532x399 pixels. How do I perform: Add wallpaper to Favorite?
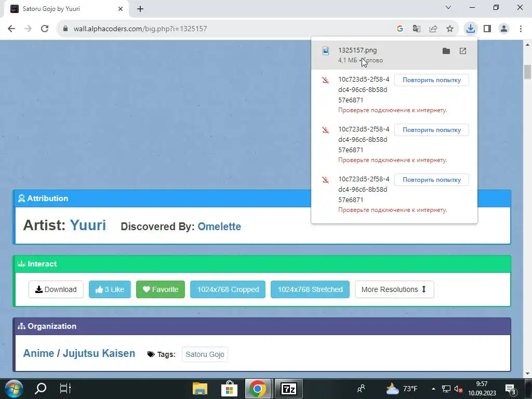[x=161, y=289]
